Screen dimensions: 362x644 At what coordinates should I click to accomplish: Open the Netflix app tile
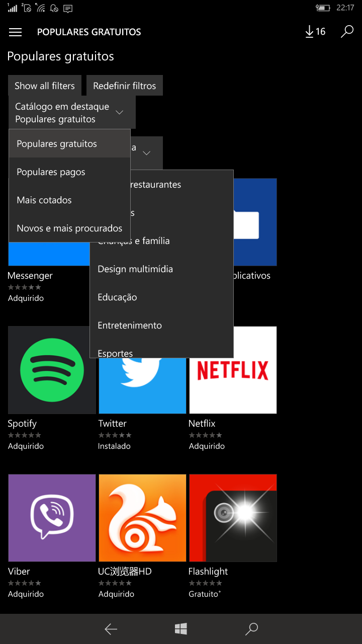click(x=233, y=370)
